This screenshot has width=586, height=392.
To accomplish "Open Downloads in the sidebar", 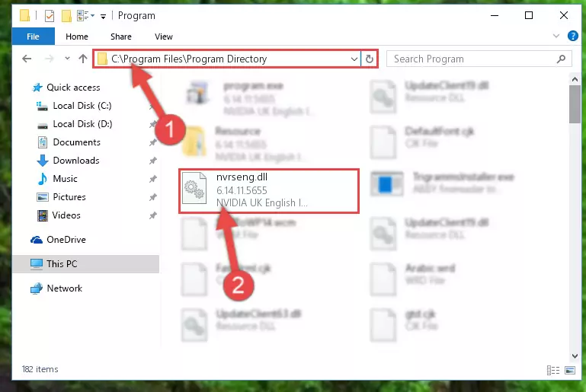I will [x=76, y=161].
